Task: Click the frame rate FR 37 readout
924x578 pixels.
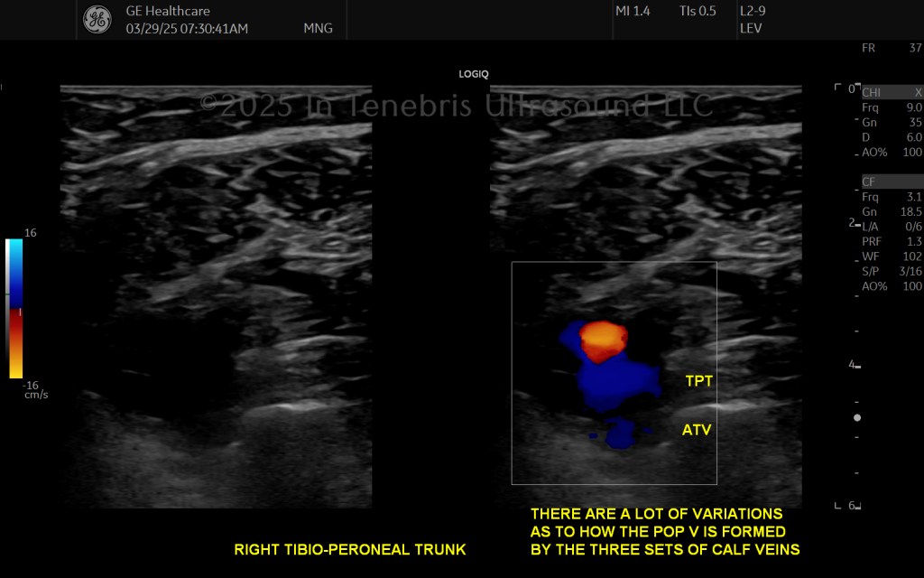Action: pos(892,48)
